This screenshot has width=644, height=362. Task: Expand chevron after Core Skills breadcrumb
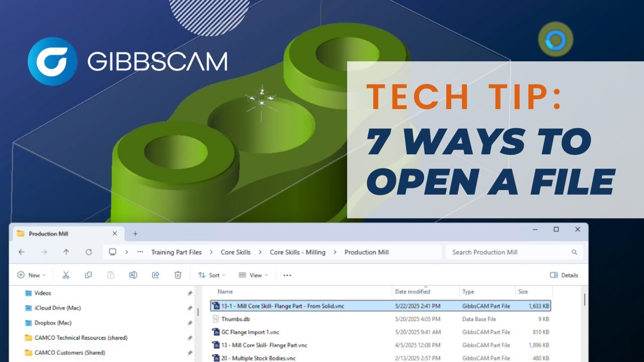(260, 252)
